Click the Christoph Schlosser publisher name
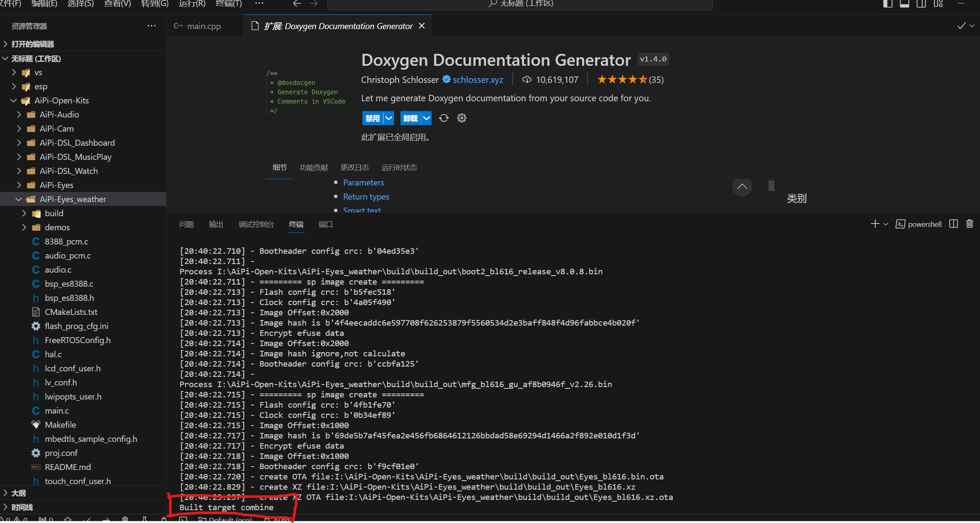Image resolution: width=980 pixels, height=523 pixels. tap(400, 79)
